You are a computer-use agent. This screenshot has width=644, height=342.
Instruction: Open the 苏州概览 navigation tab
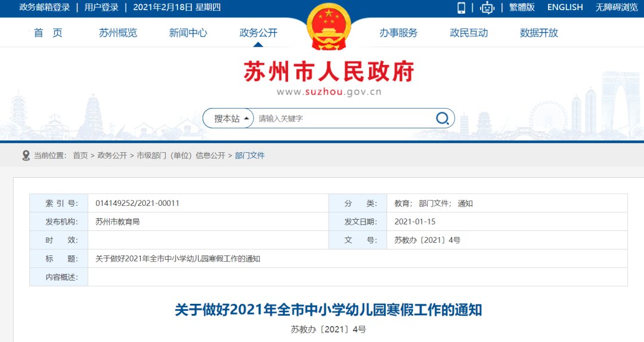(x=118, y=33)
